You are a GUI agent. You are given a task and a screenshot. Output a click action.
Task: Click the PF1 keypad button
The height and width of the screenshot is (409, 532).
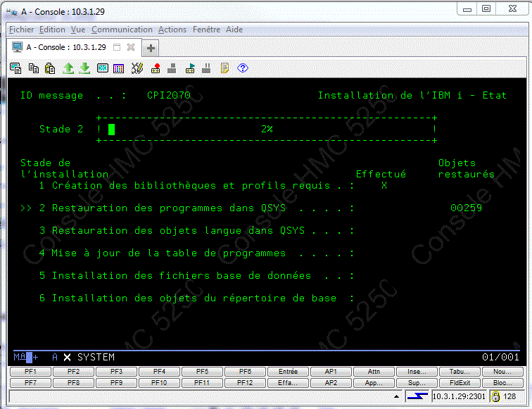[30, 372]
